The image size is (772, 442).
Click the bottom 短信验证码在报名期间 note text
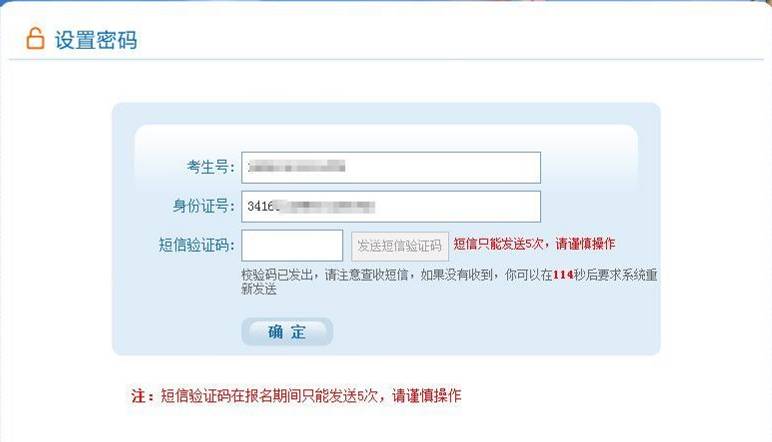(x=311, y=396)
